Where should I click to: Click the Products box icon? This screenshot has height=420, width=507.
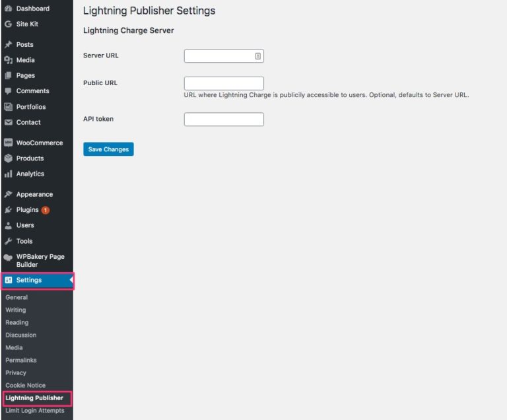click(9, 158)
